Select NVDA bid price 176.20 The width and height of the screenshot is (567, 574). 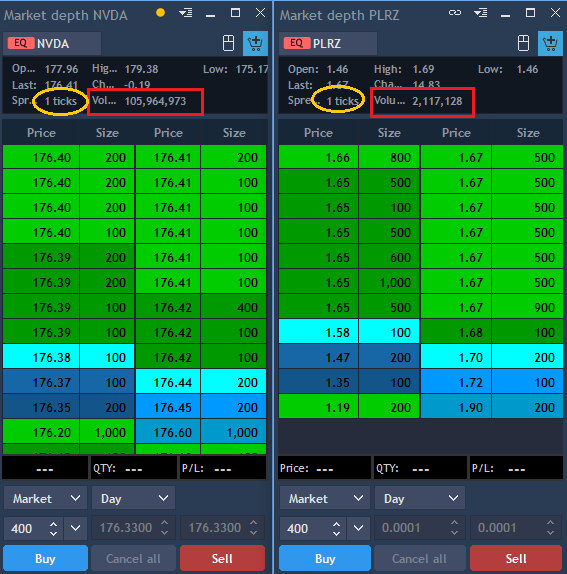click(41, 432)
